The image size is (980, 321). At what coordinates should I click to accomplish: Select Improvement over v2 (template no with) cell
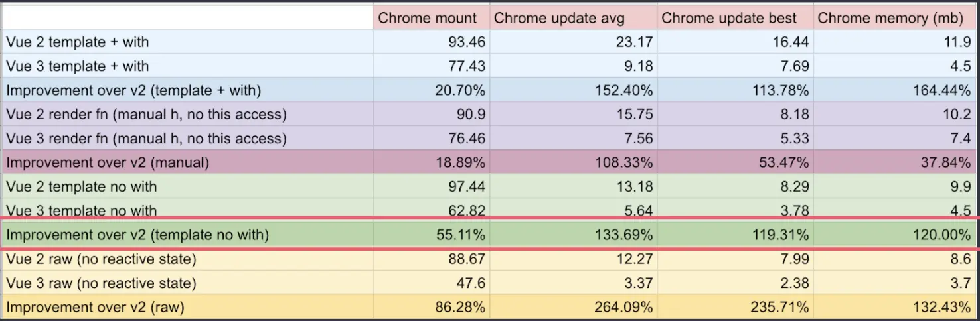187,234
